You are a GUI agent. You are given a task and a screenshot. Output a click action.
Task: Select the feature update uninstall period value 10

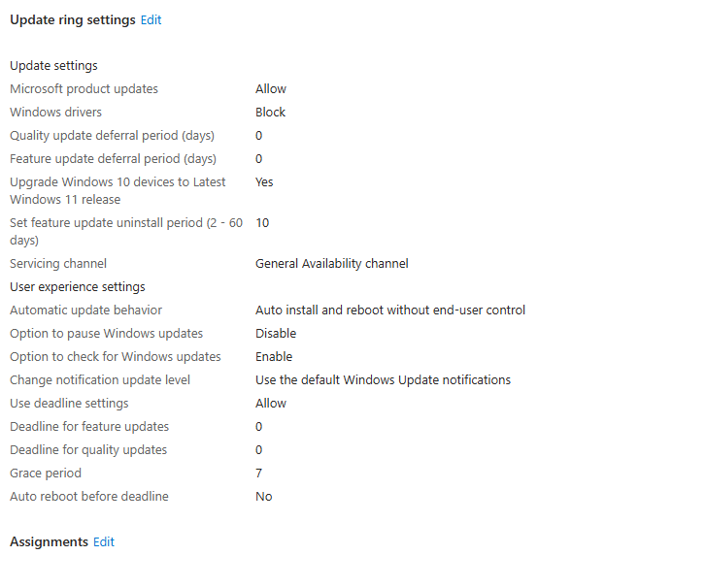(262, 223)
